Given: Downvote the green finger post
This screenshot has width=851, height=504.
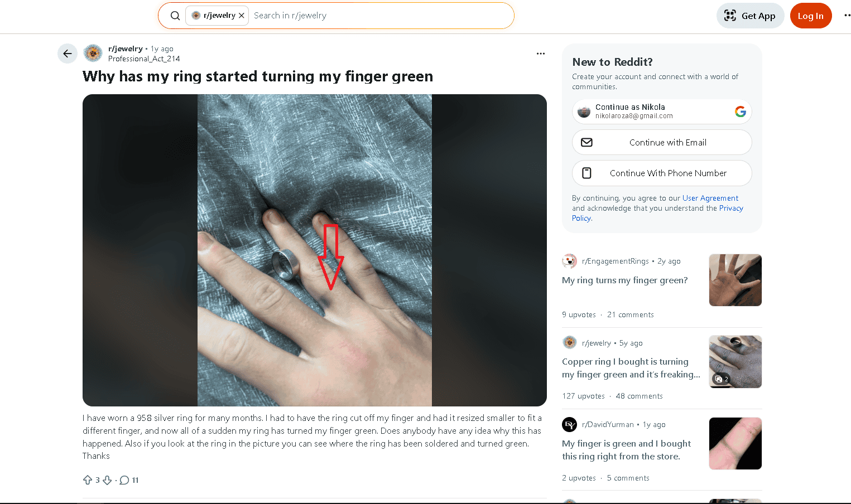Looking at the screenshot, I should click(107, 480).
